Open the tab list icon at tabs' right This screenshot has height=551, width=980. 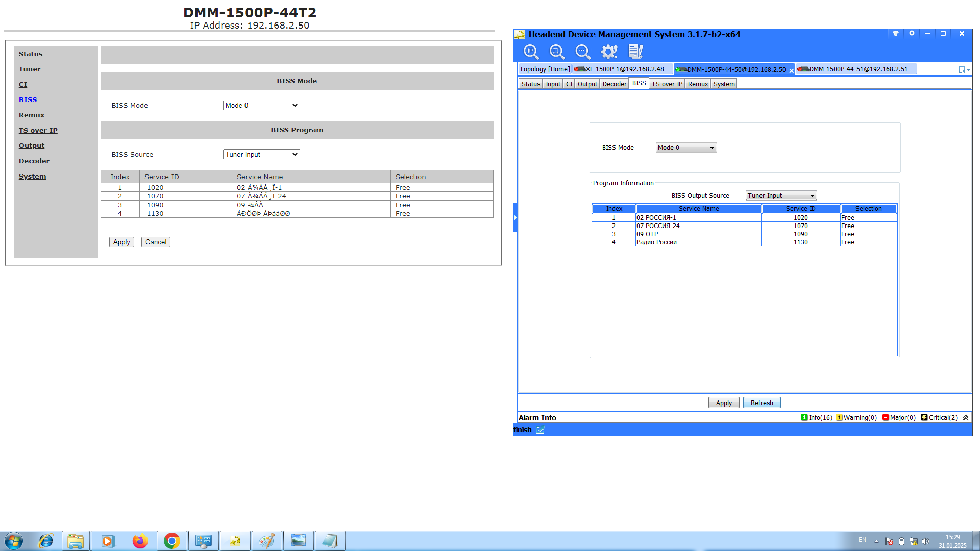(964, 70)
